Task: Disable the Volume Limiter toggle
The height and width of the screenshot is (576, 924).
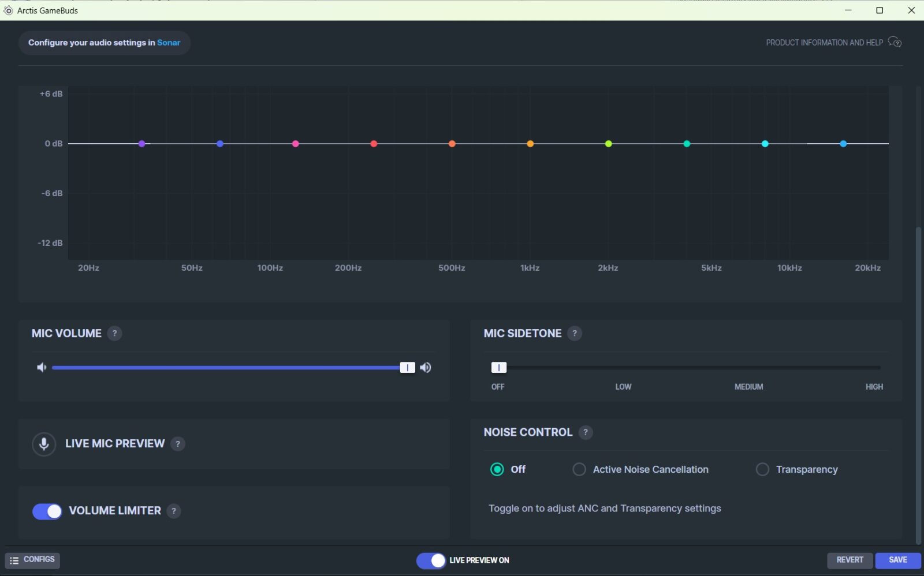Action: click(x=47, y=511)
